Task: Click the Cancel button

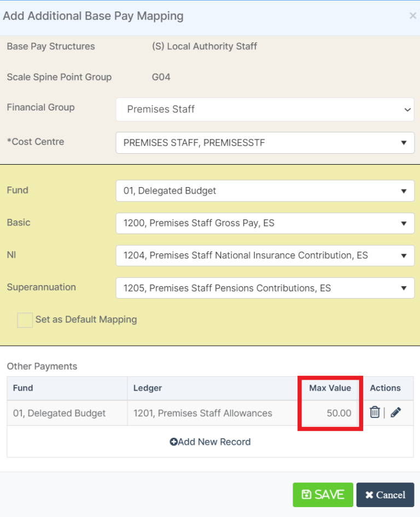Action: [385, 495]
